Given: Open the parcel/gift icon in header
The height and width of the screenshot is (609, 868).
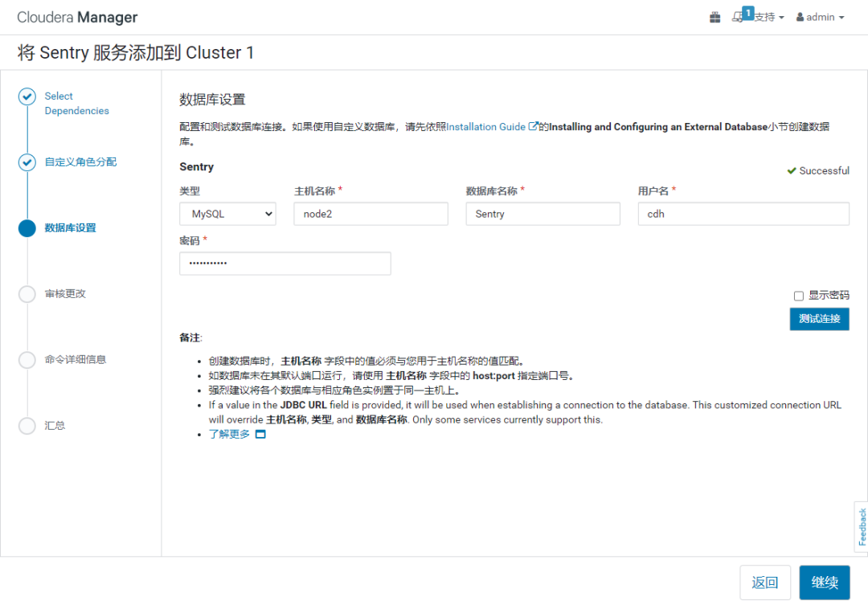Looking at the screenshot, I should click(714, 17).
